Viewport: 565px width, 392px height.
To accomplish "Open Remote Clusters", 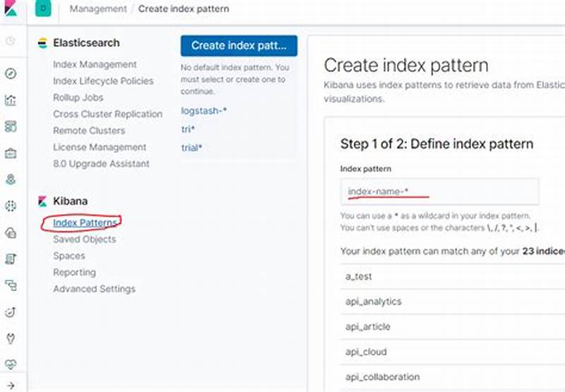I will point(89,131).
